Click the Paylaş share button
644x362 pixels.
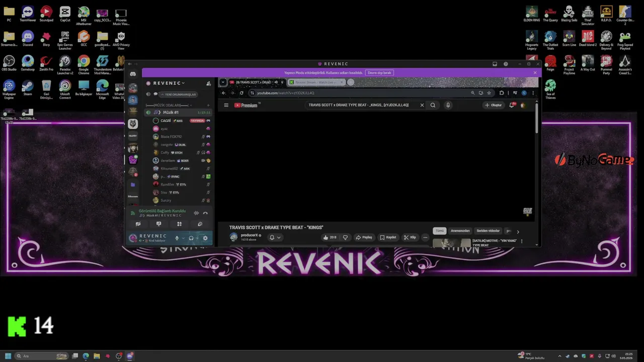[x=364, y=237]
